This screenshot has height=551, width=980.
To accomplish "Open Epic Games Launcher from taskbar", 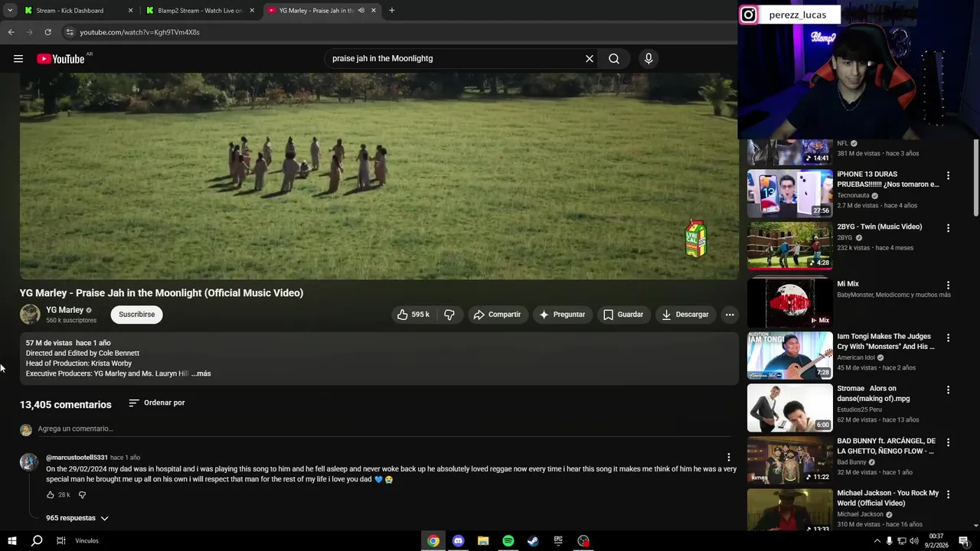I will coord(558,541).
